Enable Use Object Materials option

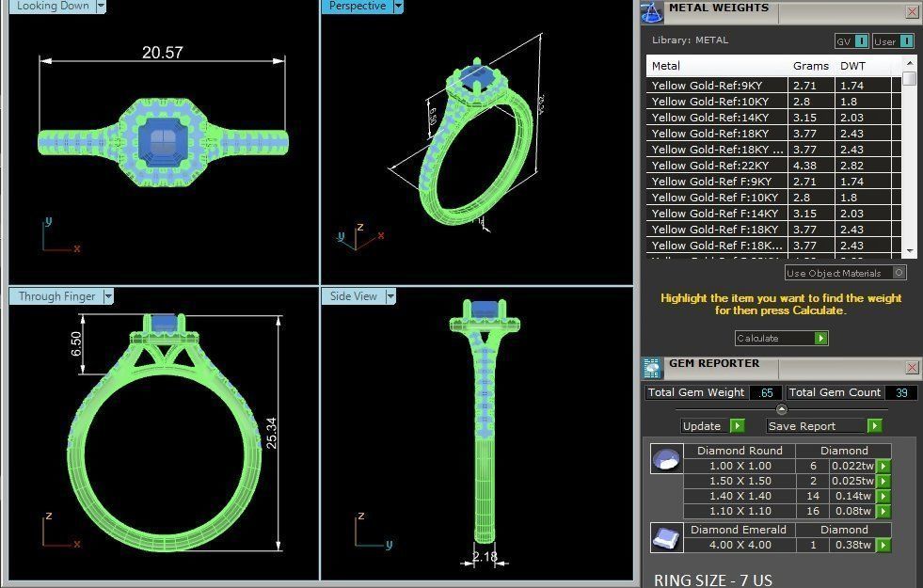click(899, 273)
